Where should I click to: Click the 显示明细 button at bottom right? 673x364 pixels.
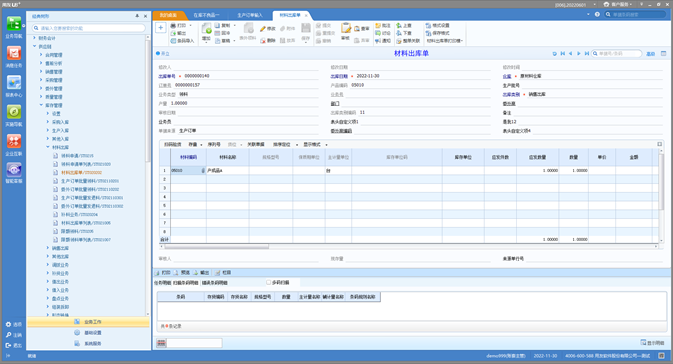tap(652, 343)
